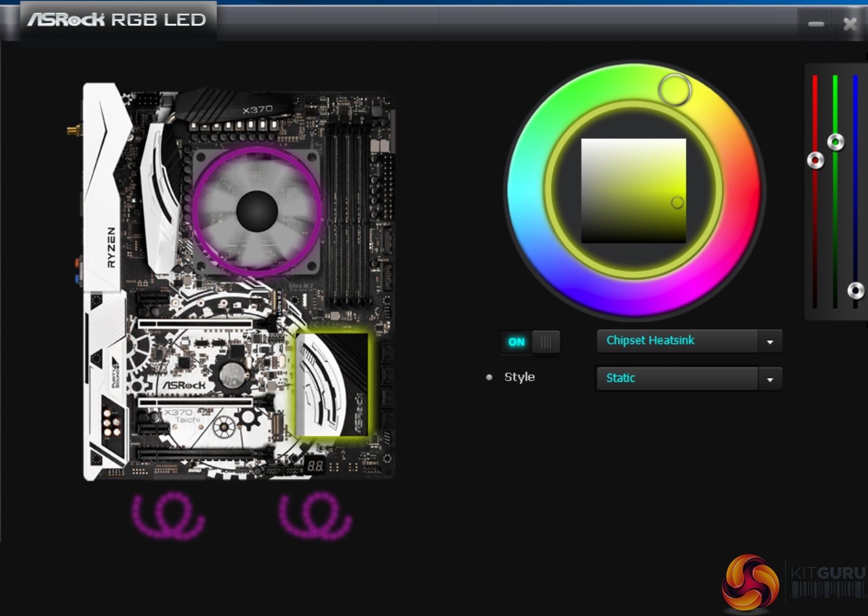The width and height of the screenshot is (868, 616).
Task: Select the left purple LED strip icon
Action: coord(168,516)
